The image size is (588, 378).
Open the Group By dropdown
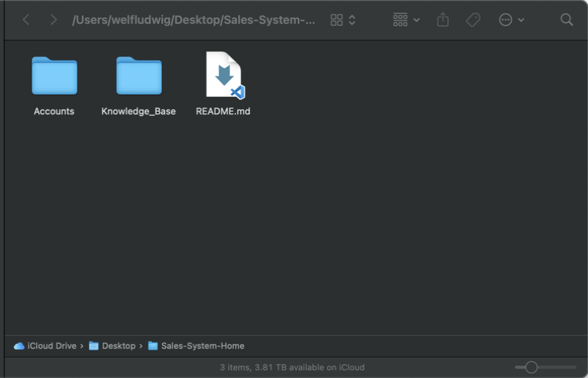406,20
